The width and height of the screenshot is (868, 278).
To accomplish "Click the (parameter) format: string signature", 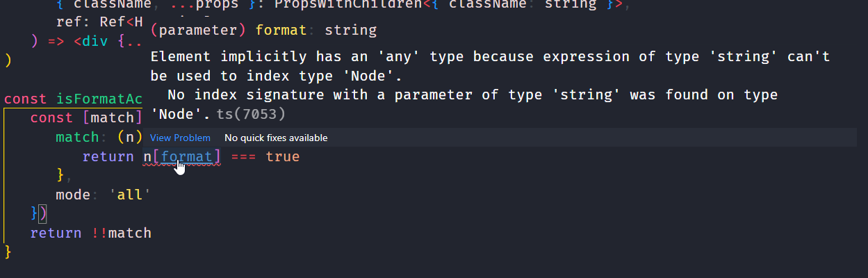I will (x=263, y=31).
